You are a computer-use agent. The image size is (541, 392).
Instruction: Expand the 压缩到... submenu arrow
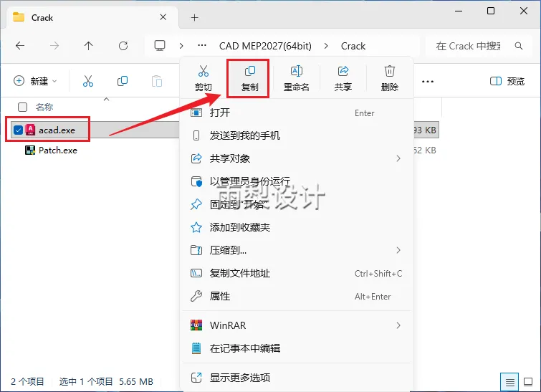pos(398,250)
